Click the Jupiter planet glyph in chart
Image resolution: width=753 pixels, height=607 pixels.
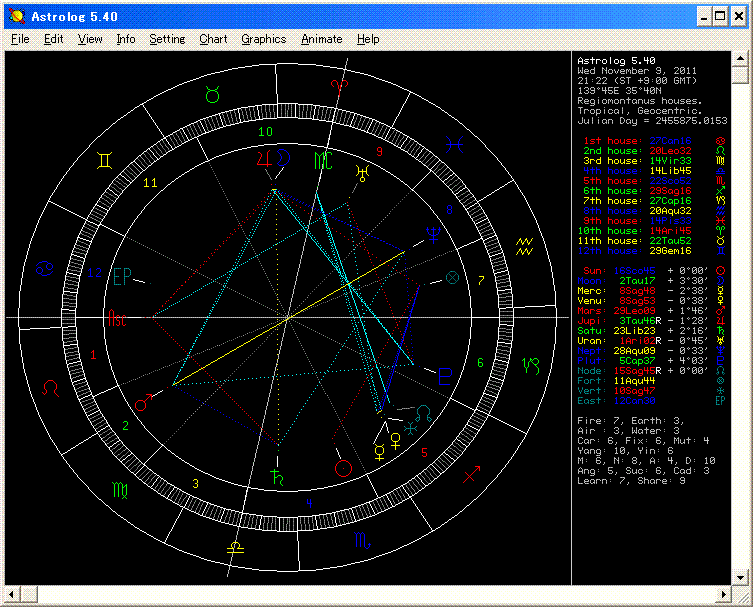tap(264, 158)
